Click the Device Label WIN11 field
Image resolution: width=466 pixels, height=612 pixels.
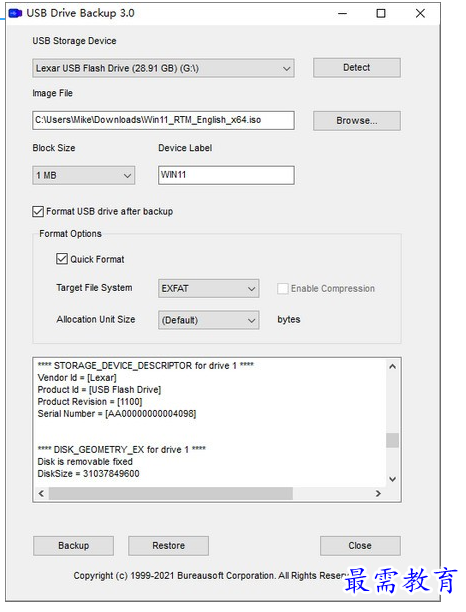click(226, 175)
